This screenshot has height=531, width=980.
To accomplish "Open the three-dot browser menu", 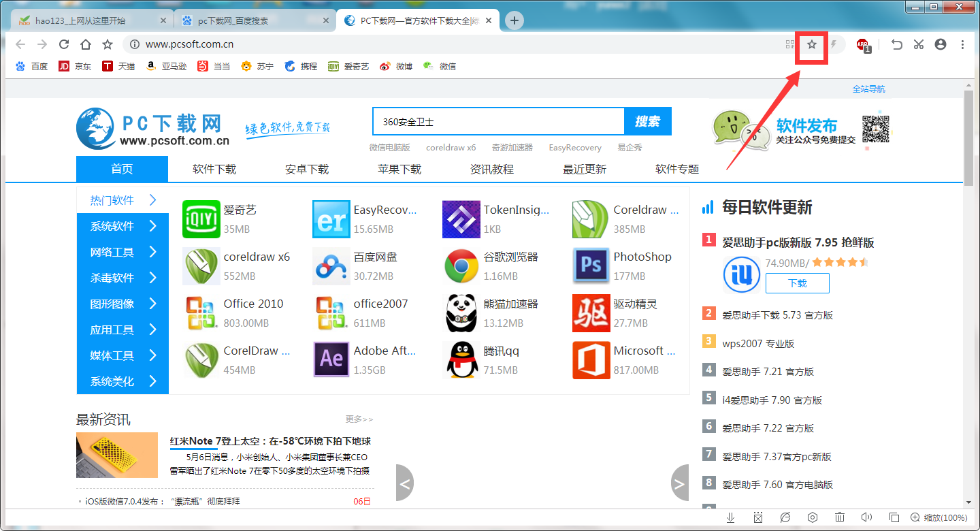I will 963,44.
